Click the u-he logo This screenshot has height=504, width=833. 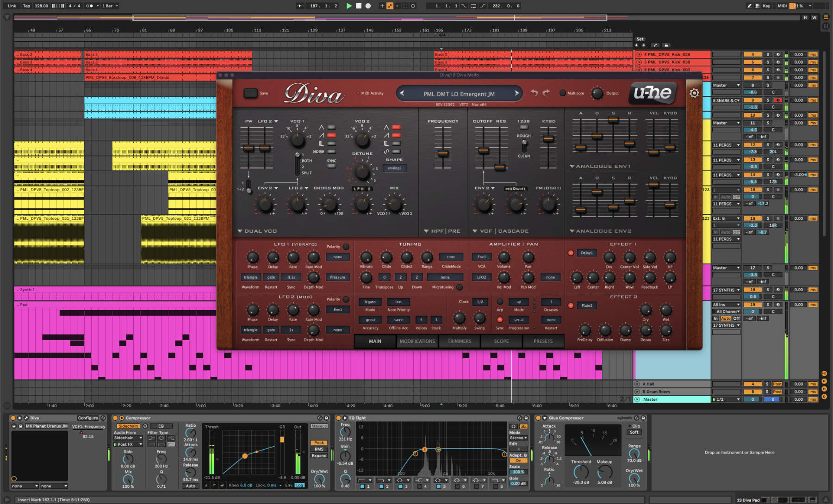(652, 93)
